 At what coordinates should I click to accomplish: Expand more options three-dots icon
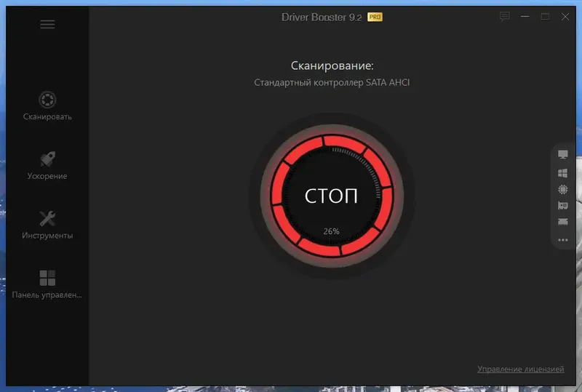point(562,240)
